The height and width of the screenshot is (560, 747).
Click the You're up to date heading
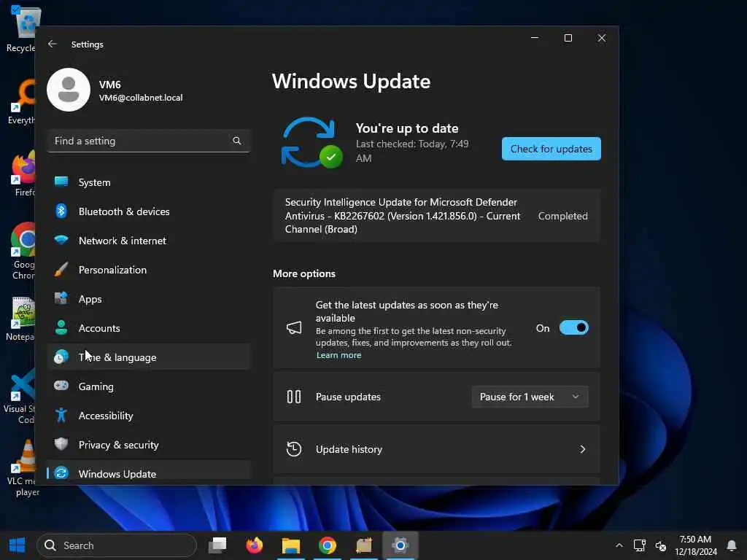[x=407, y=128]
